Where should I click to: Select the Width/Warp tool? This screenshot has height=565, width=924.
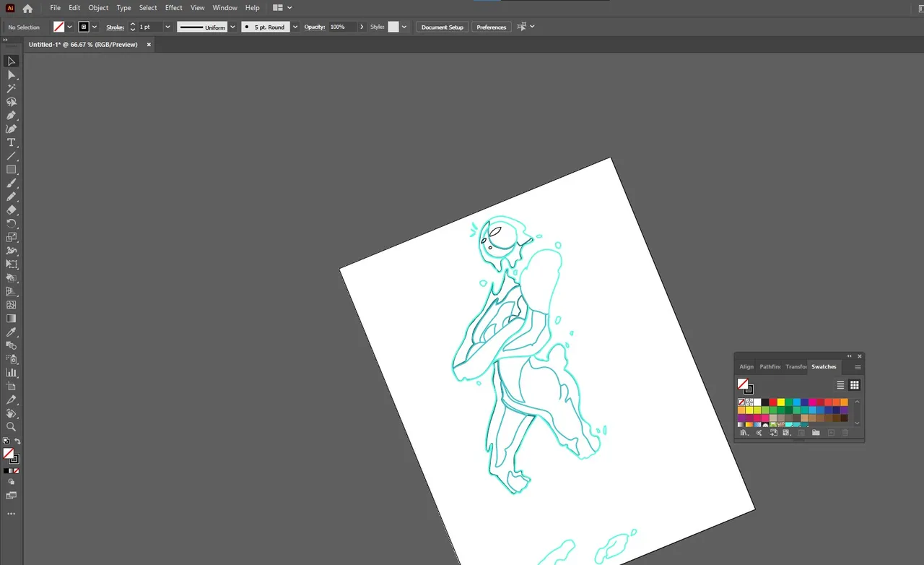click(x=11, y=251)
